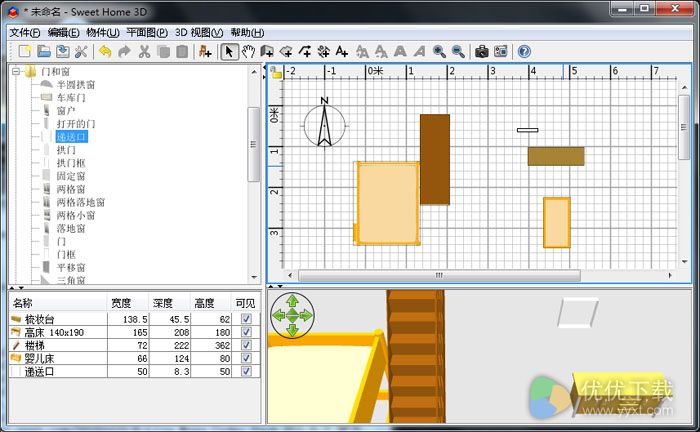Copy the selected item
This screenshot has width=700, height=432.
coord(163,52)
